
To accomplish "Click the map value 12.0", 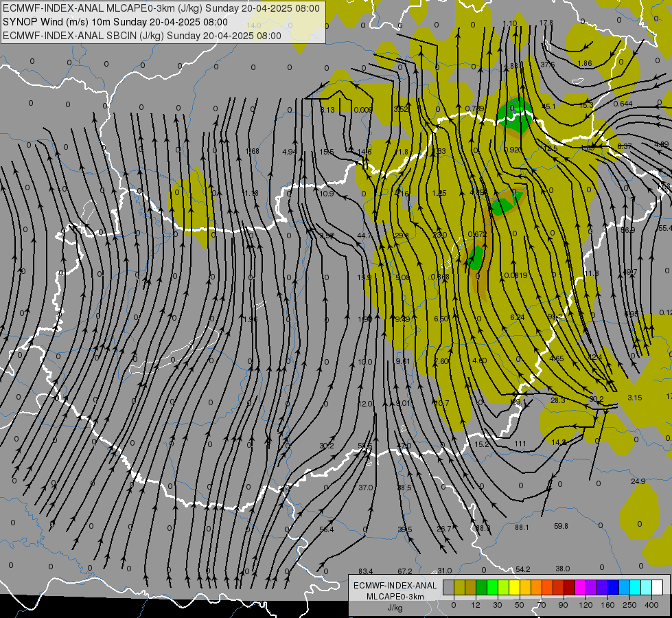I will pos(365,404).
